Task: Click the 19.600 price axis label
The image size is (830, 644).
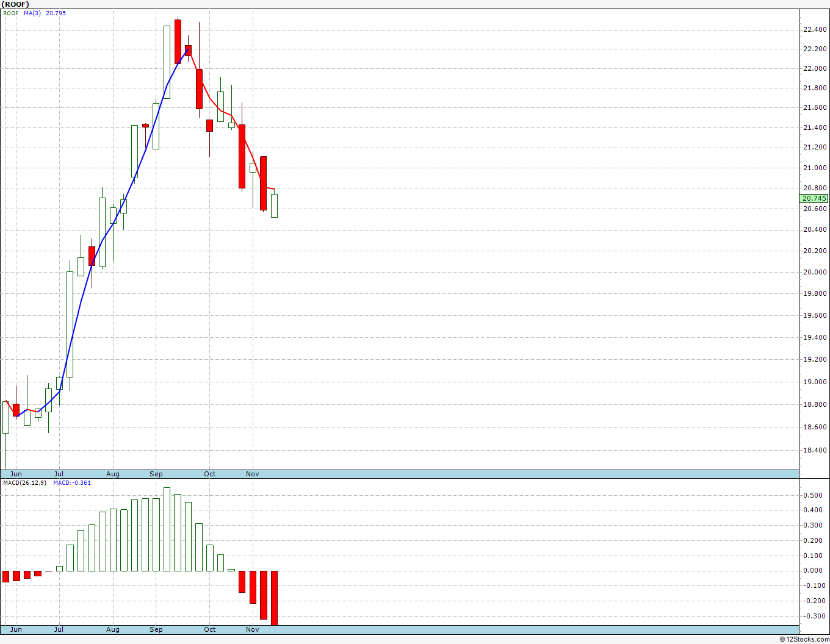Action: click(815, 315)
